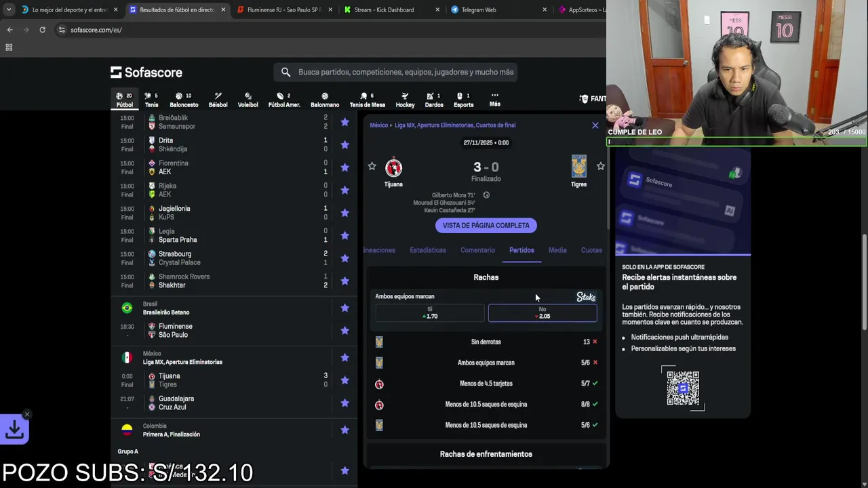Open the Fútbol sport category
Image resolution: width=868 pixels, height=488 pixels.
pos(125,100)
